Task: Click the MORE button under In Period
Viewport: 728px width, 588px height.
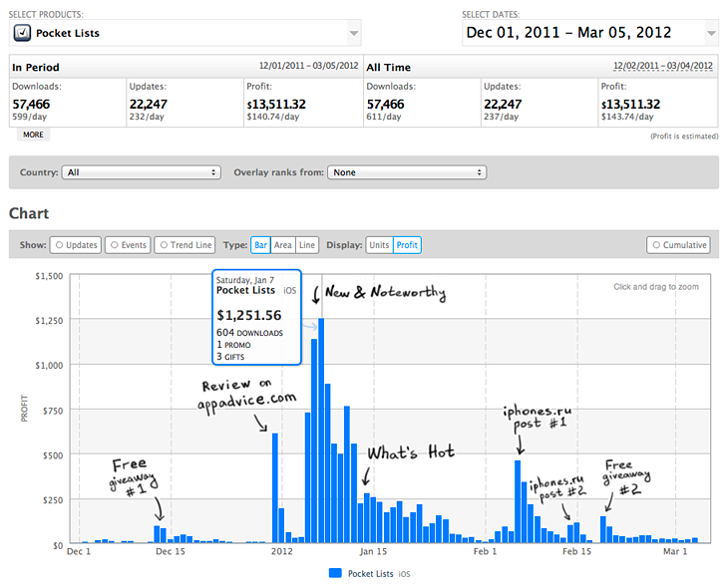Action: coord(34,135)
